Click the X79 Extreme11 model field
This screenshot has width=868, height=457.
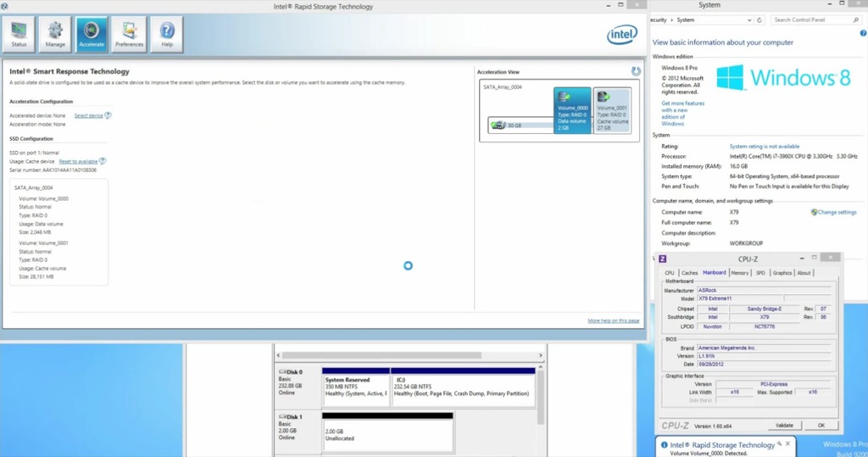pos(739,298)
